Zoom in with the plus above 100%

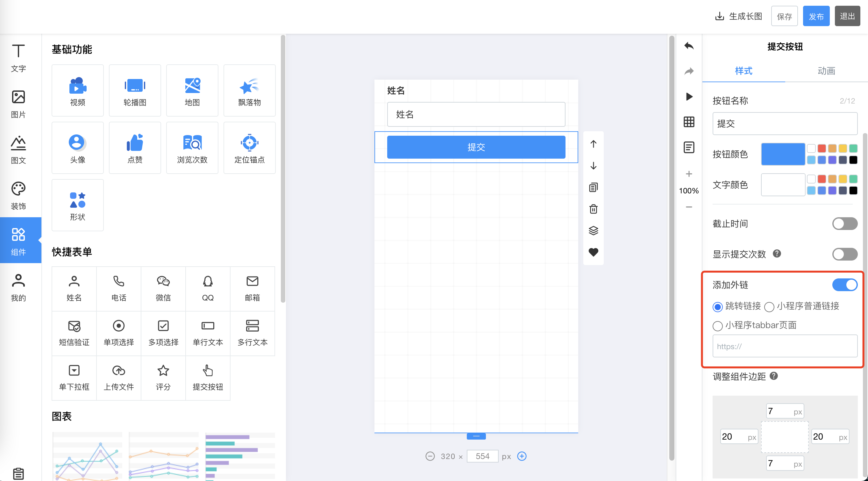tap(689, 174)
